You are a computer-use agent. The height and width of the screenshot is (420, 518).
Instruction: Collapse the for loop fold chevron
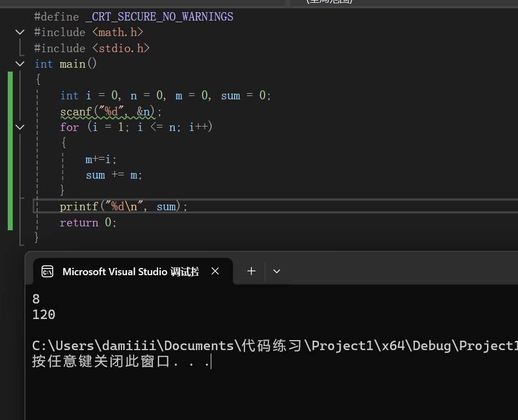(20, 127)
